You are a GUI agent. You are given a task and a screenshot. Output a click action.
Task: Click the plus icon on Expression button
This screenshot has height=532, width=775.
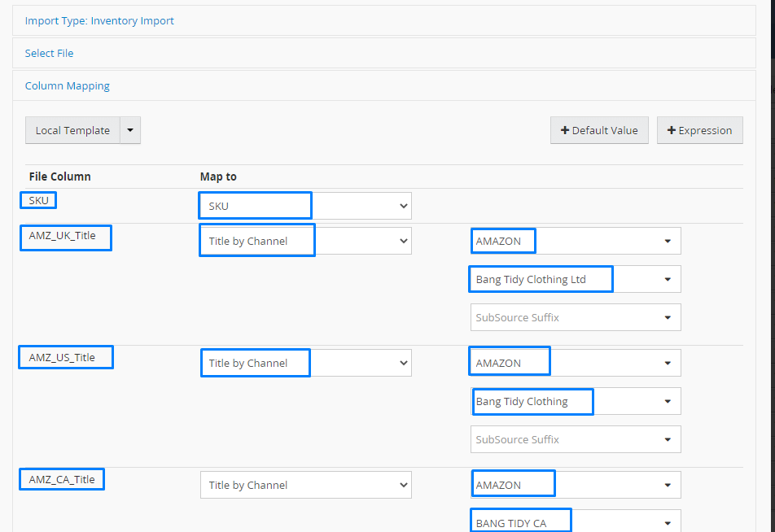point(672,130)
